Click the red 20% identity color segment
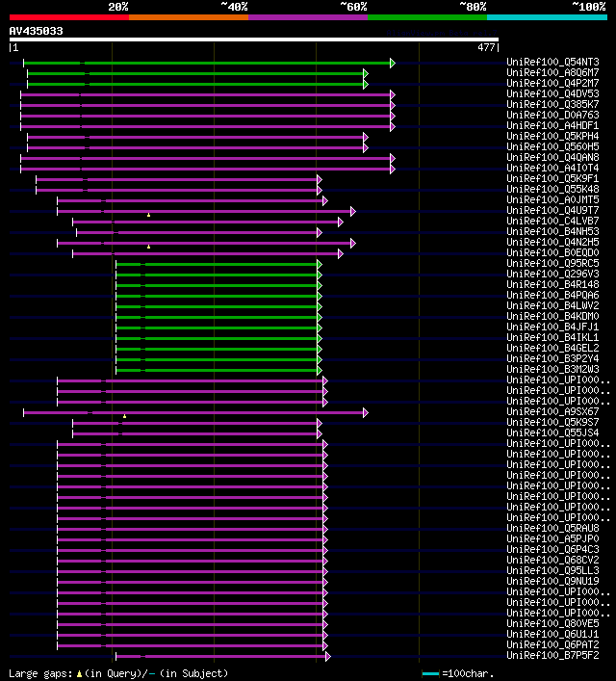This screenshot has height=681, width=616. coord(69,17)
